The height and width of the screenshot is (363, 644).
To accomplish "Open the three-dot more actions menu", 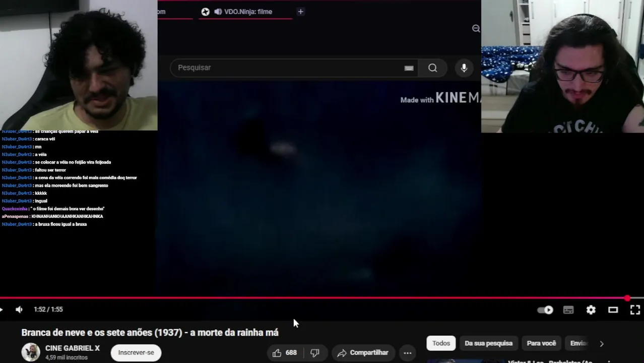I will 408,353.
